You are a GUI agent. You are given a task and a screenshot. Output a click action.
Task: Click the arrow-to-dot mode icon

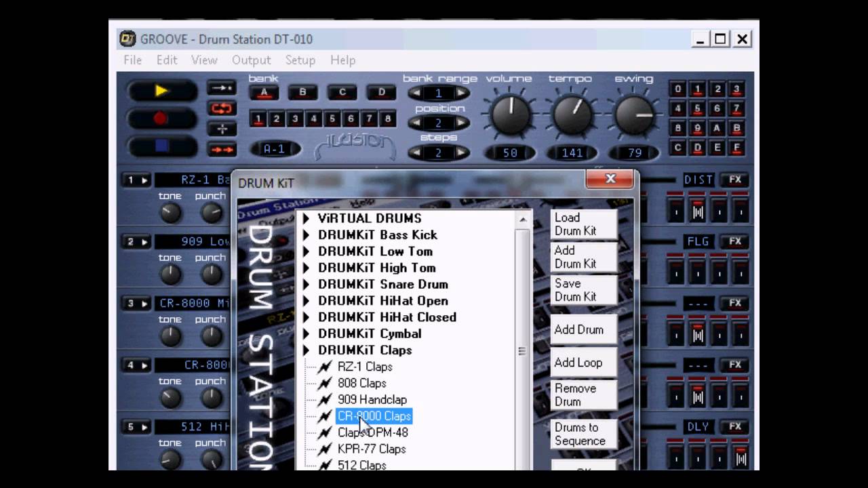pos(222,88)
